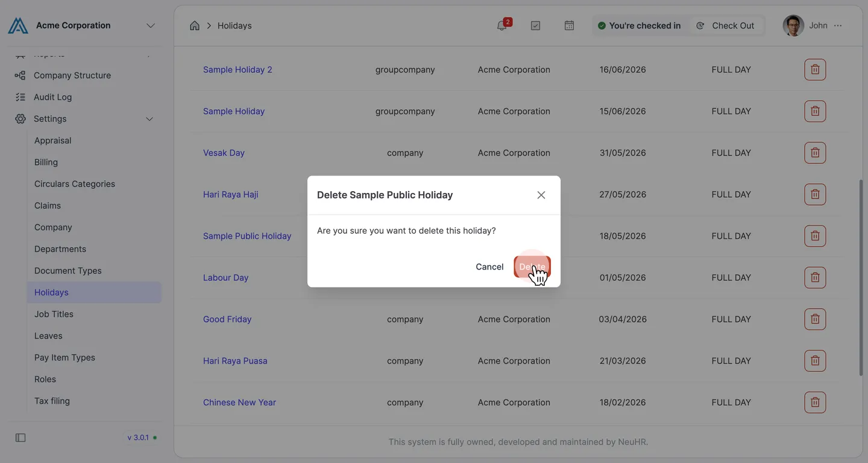
Task: Delete Hari Raya Puasa with trash icon
Action: click(x=815, y=361)
